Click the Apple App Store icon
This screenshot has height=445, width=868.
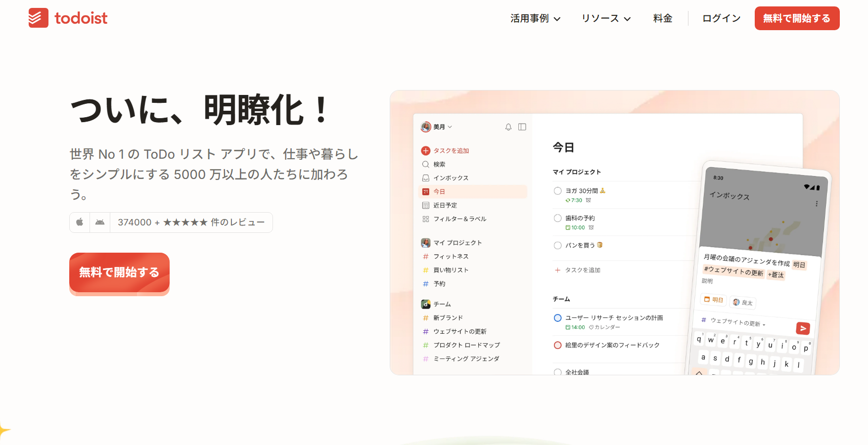(x=80, y=222)
